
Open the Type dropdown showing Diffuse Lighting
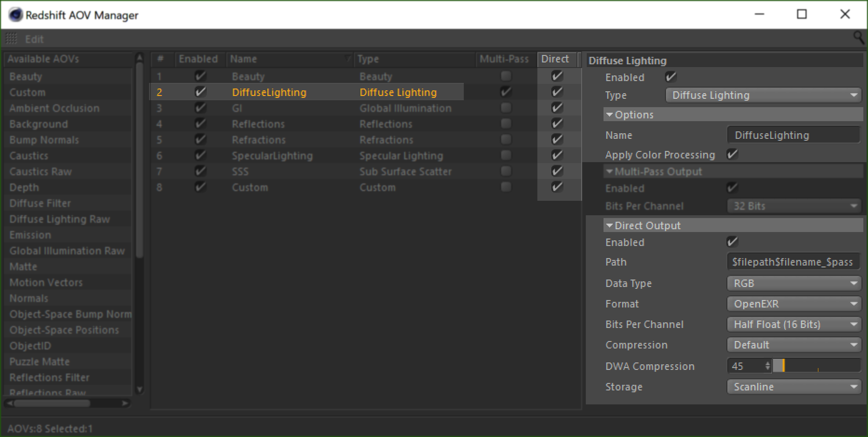click(x=764, y=95)
